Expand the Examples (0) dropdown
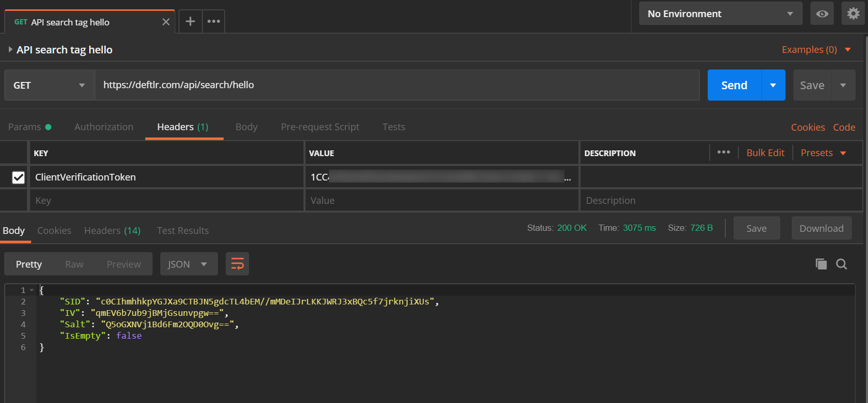This screenshot has height=403, width=868. [x=816, y=50]
